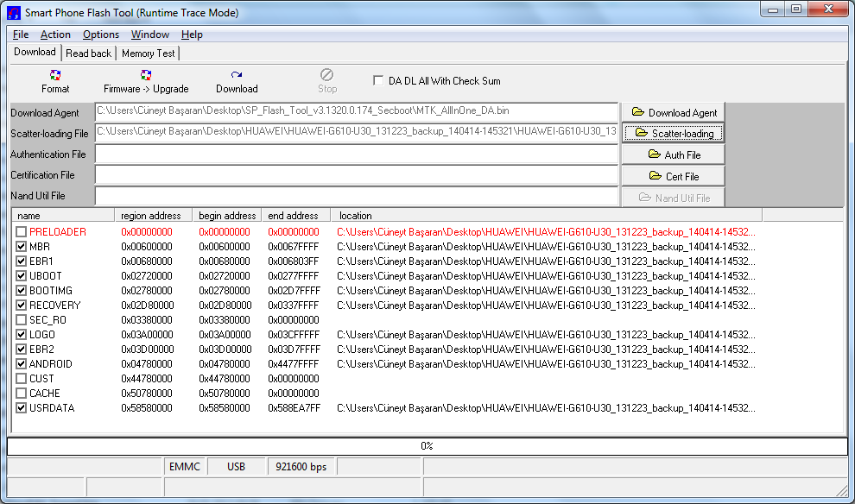
Task: Sort by the end address column header
Action: pyautogui.click(x=296, y=216)
